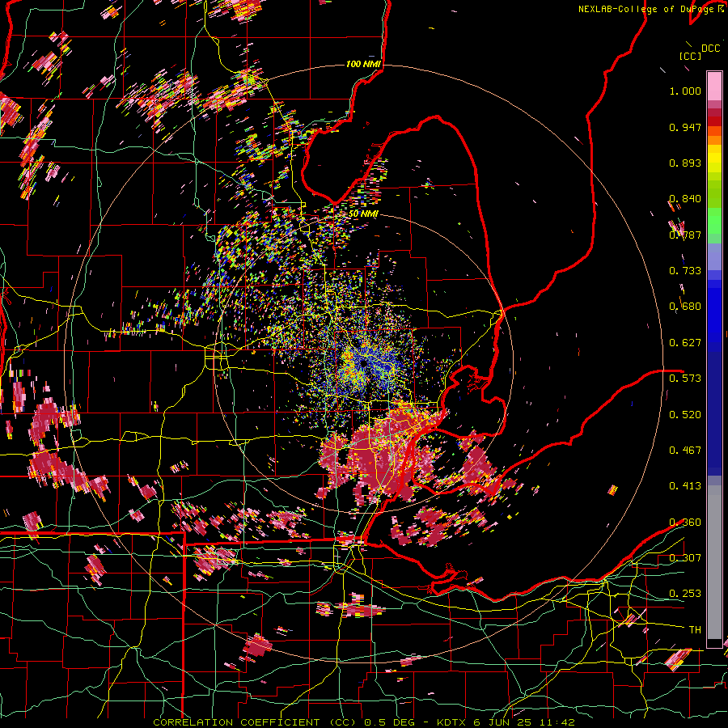This screenshot has height=728, width=728.
Task: Click the 1.000 value on the scale
Action: pos(685,91)
